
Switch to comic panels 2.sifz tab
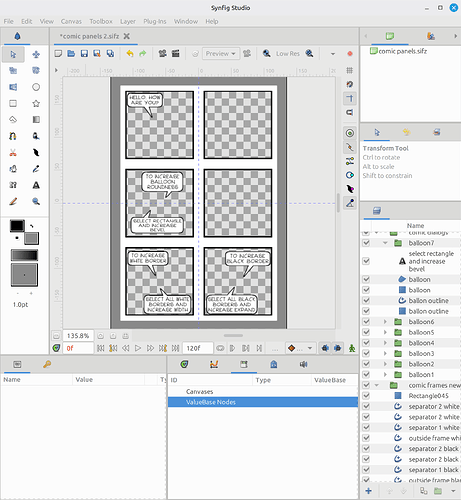point(89,36)
